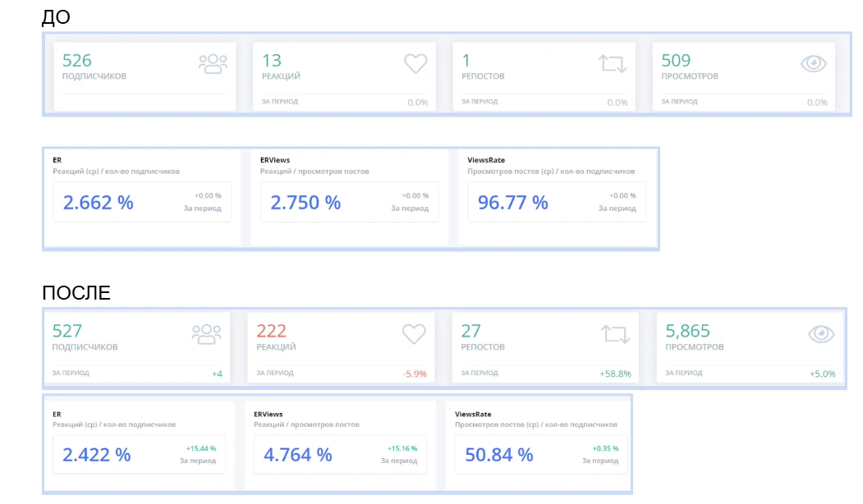Click the 4.764 % ERViews value
The width and height of the screenshot is (863, 504).
297,455
